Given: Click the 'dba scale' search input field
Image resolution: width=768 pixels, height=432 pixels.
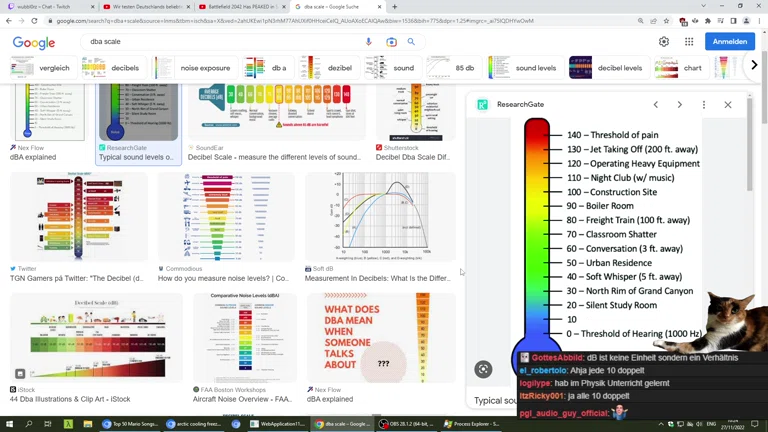Looking at the screenshot, I should [x=220, y=42].
